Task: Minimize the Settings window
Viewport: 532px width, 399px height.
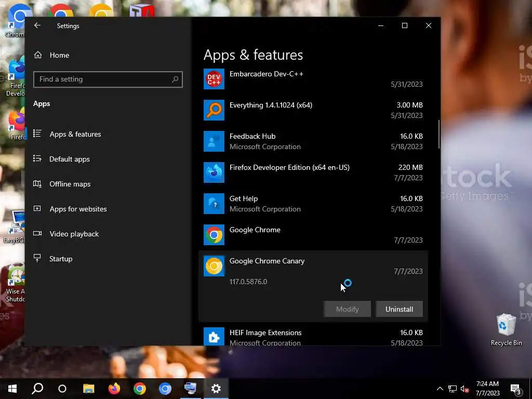Action: (x=381, y=25)
